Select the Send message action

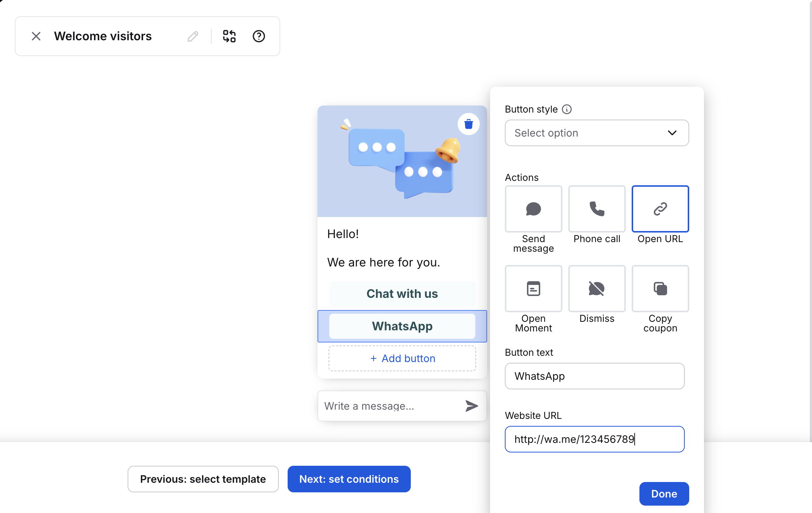point(533,209)
